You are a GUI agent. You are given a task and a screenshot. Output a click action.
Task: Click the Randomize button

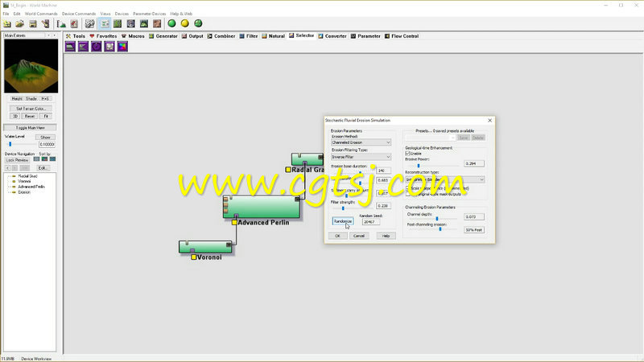tap(343, 221)
